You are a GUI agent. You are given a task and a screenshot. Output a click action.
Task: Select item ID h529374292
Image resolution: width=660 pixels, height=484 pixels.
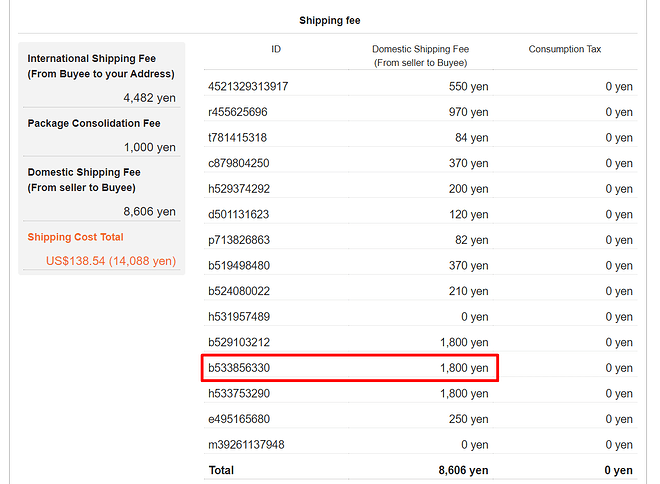coord(239,189)
